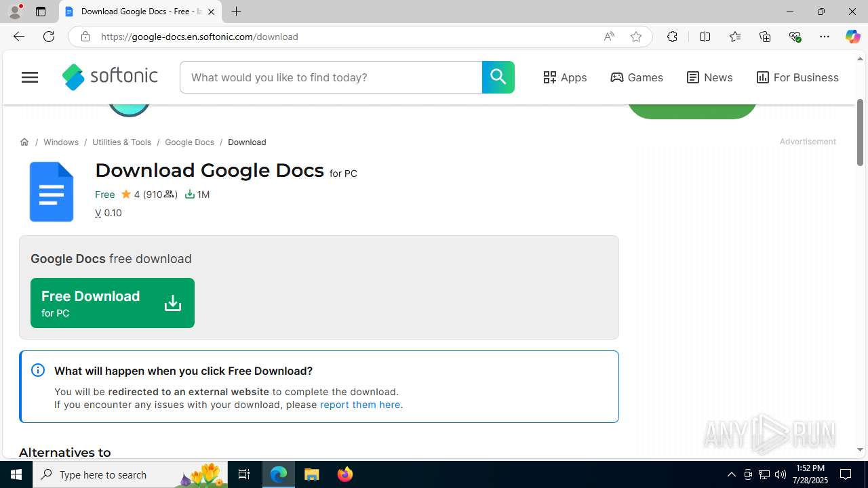Open the Utilities & Tools breadcrumb
The width and height of the screenshot is (868, 488).
click(x=121, y=142)
